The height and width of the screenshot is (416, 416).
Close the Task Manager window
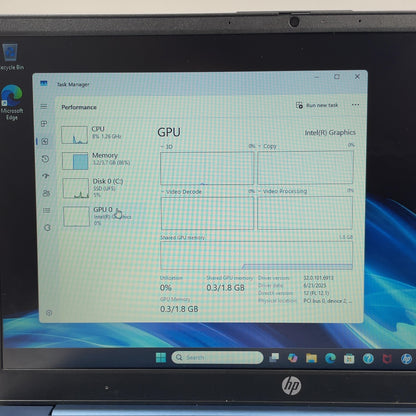[357, 77]
